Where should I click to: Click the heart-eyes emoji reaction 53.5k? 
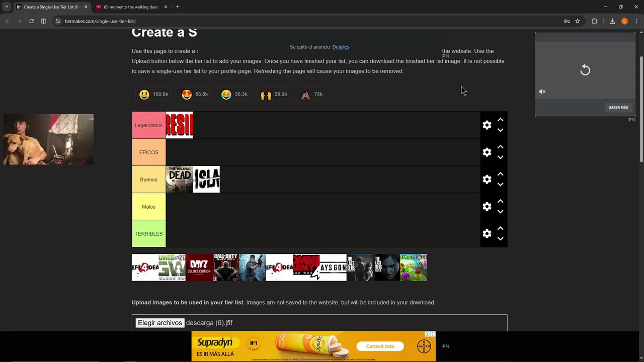click(x=194, y=95)
